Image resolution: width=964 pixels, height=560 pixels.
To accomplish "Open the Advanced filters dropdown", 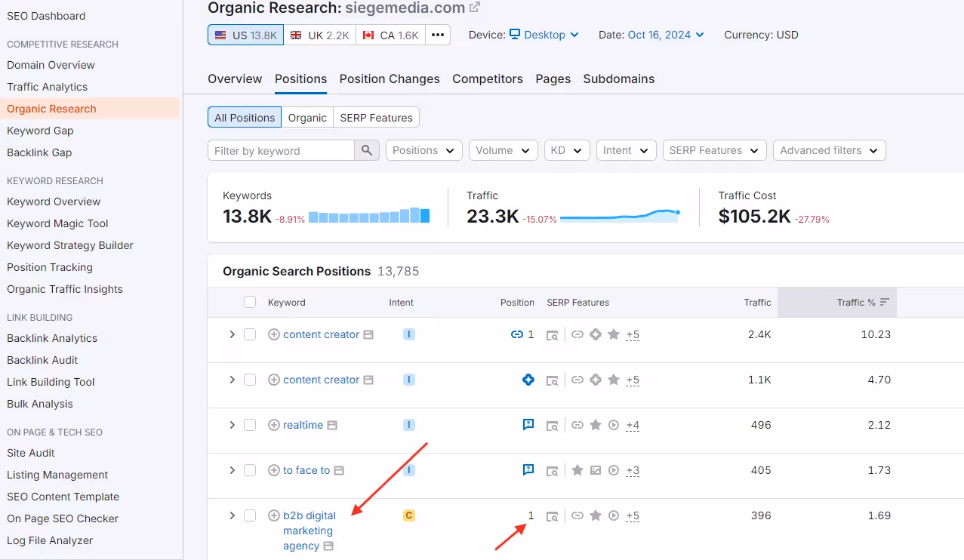I will [830, 150].
